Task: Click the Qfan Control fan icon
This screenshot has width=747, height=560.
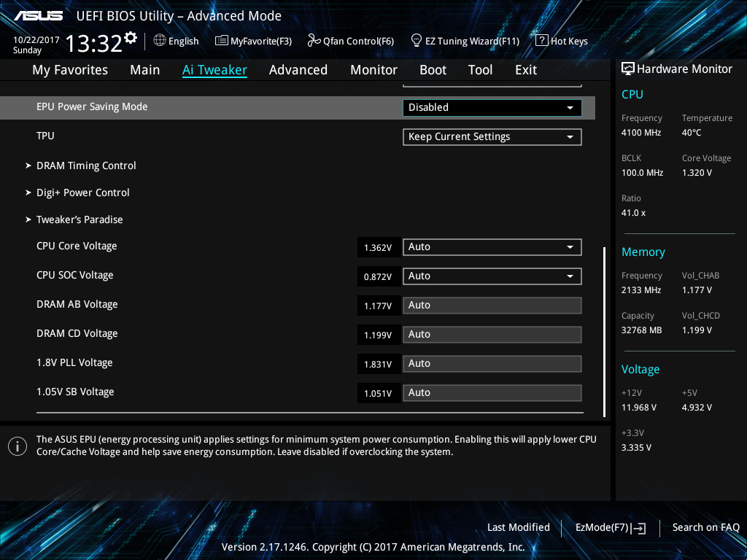Action: click(x=314, y=41)
